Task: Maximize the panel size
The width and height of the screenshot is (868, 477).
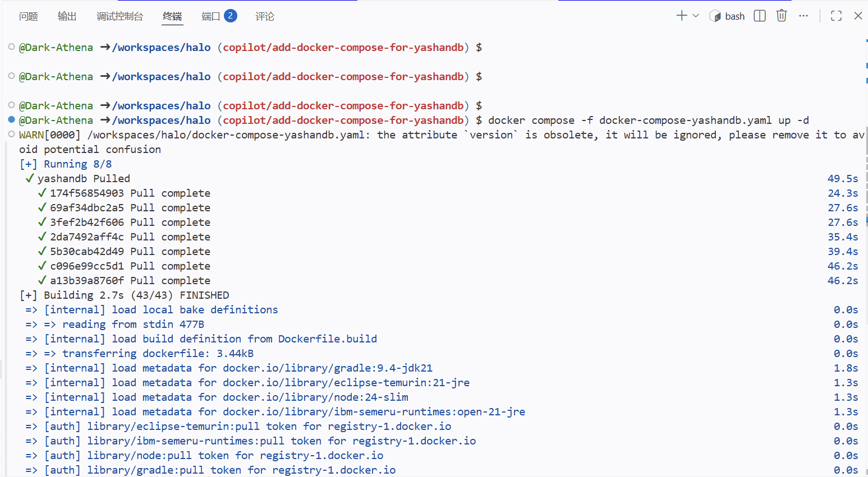Action: coord(836,16)
